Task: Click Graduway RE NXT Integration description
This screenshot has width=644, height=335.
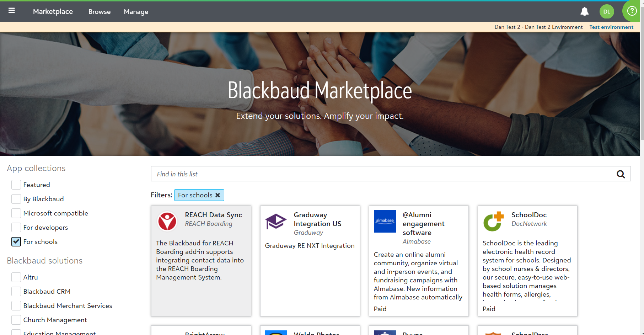Action: coord(310,246)
